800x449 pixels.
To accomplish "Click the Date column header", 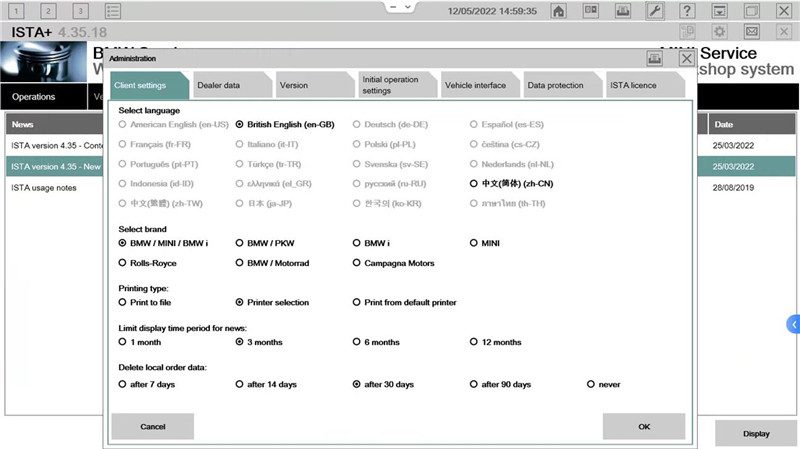I will tap(752, 124).
